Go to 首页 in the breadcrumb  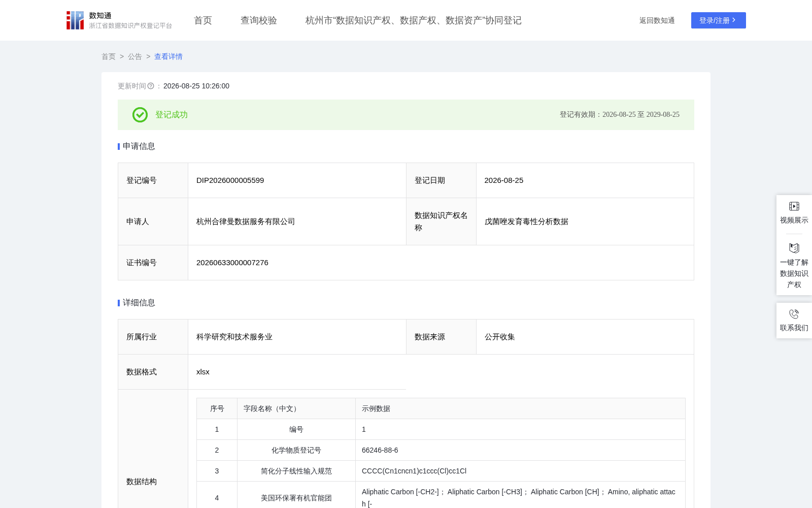pyautogui.click(x=109, y=56)
